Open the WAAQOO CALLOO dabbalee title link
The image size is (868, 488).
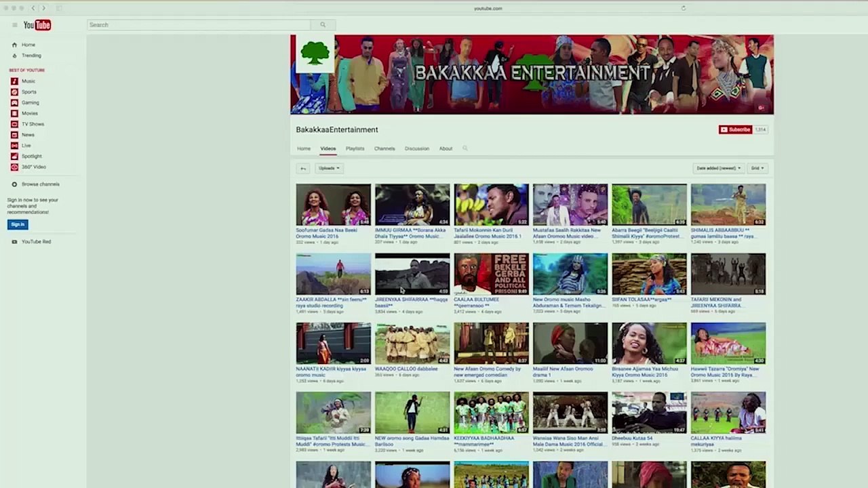coord(406,369)
